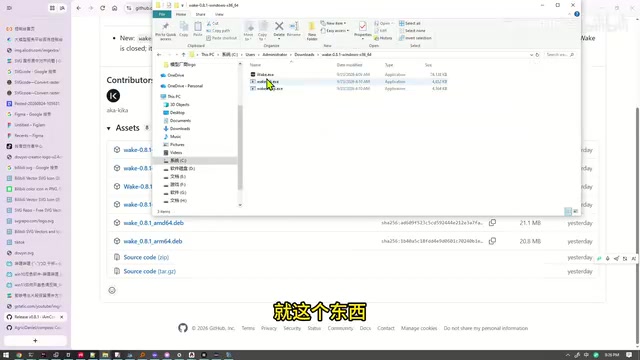This screenshot has width=640, height=360.
Task: Click Windows Start button on taskbar
Action: coord(6,355)
